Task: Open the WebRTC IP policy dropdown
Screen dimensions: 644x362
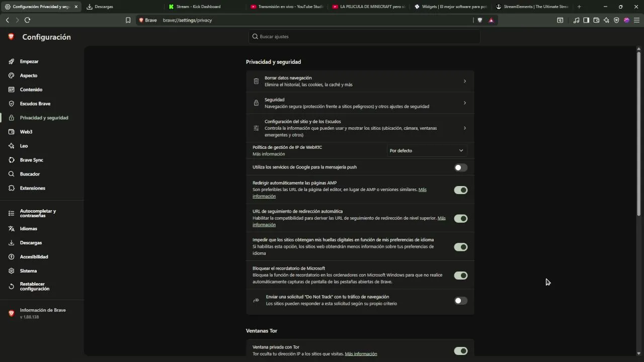Action: pos(426,150)
